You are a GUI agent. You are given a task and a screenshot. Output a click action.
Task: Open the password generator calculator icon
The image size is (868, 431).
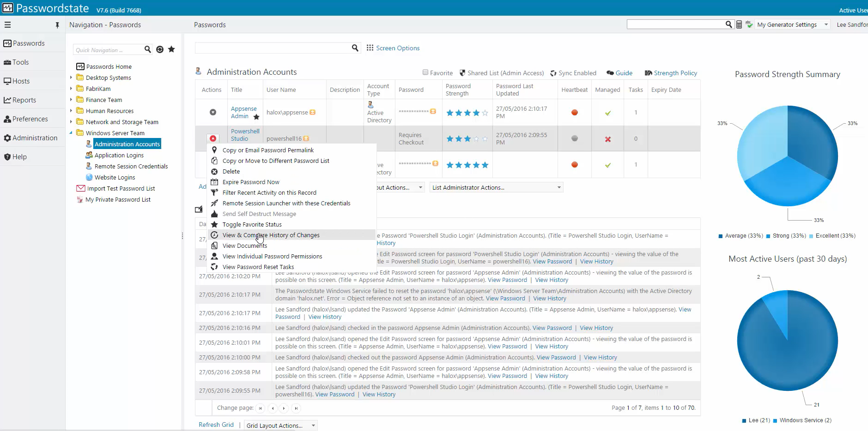(x=739, y=25)
